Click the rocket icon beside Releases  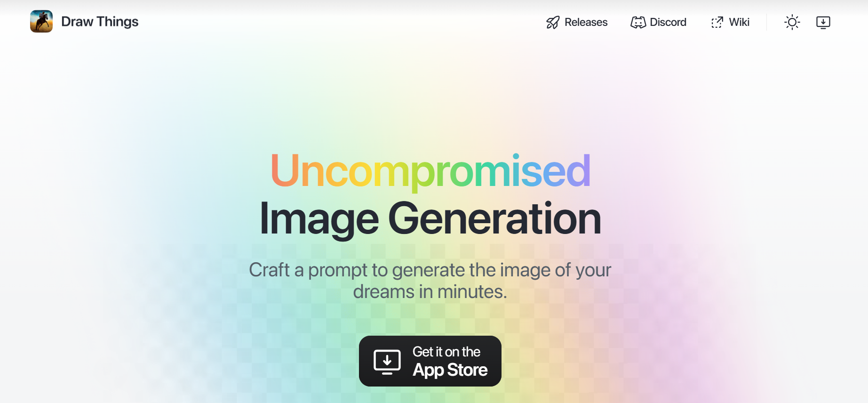click(553, 22)
